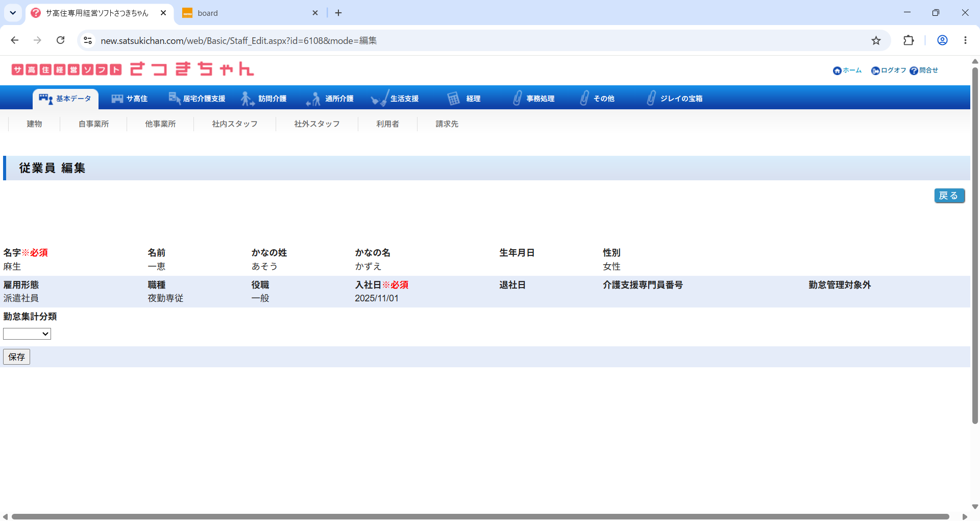
Task: Go to the 建物 submenu
Action: point(34,124)
